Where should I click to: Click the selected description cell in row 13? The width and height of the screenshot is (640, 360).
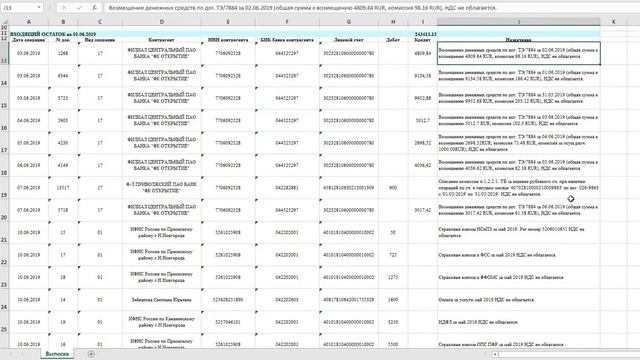pos(519,53)
